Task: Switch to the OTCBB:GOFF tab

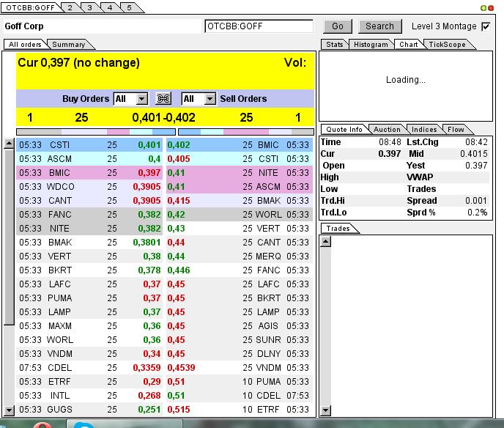Action: click(x=31, y=8)
